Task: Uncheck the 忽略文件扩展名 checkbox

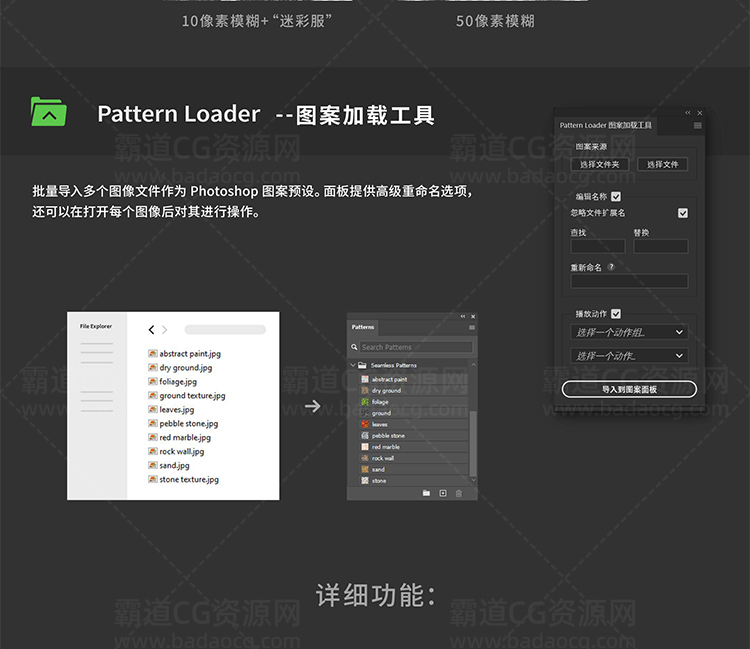Action: point(682,213)
